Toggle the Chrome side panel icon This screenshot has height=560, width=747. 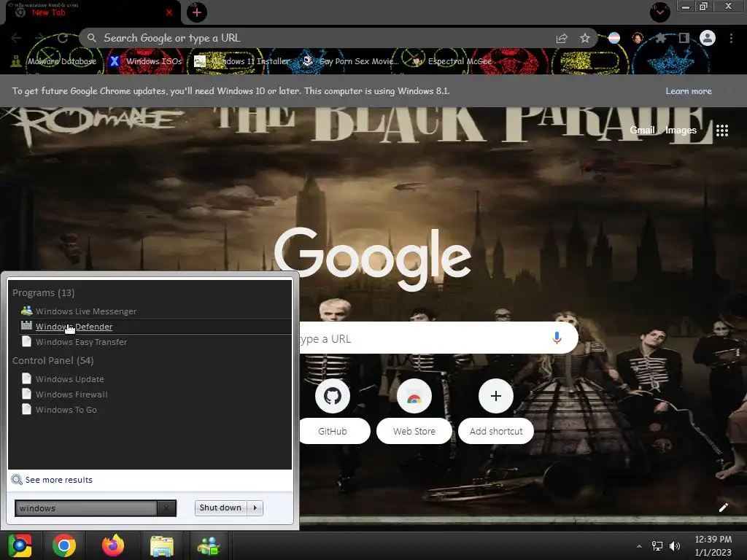pos(684,38)
